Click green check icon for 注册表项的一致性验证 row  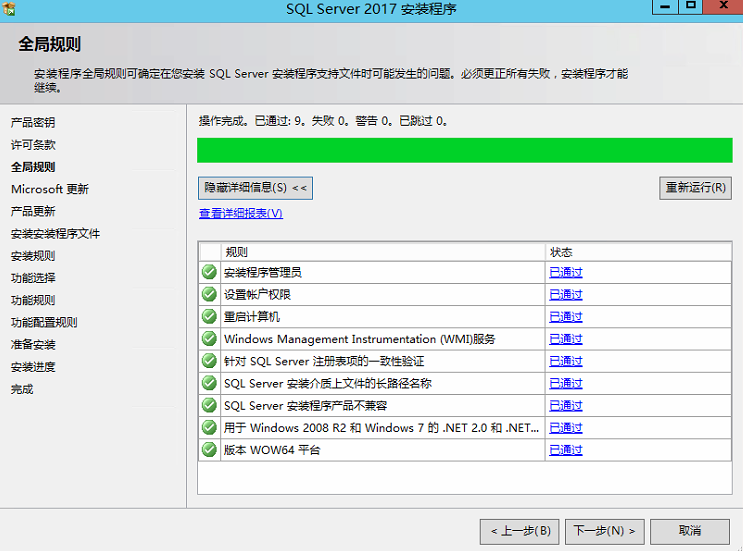point(209,361)
